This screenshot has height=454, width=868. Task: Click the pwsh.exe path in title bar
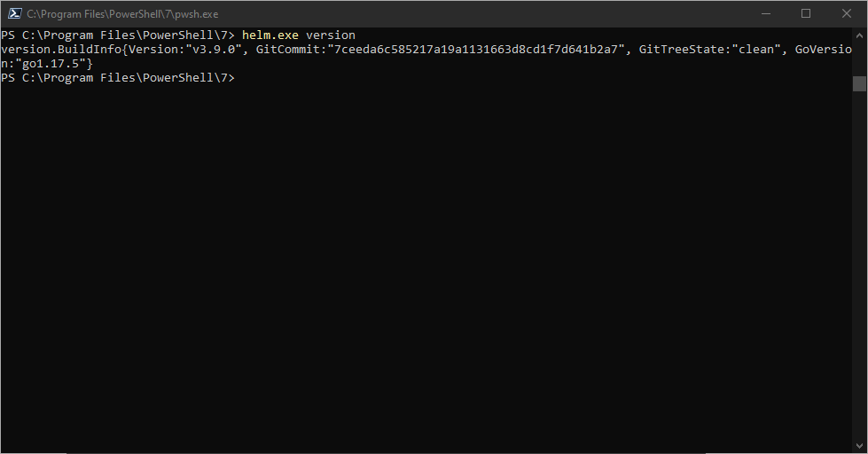click(x=122, y=14)
